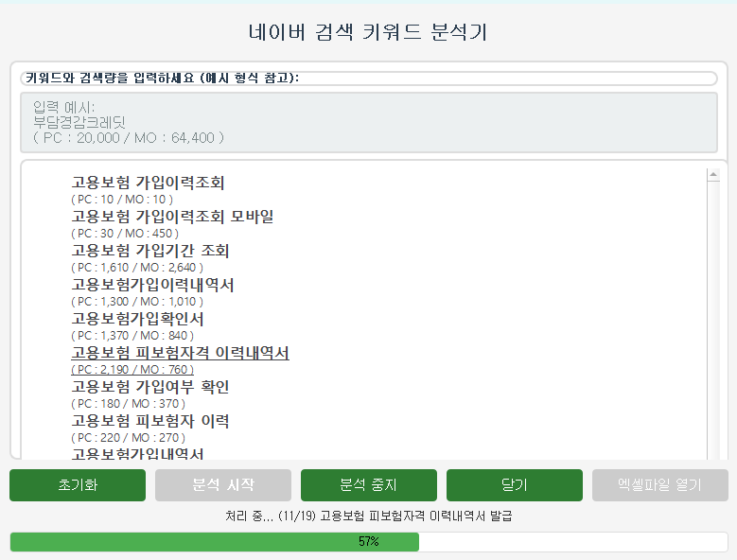Viewport: 737px width, 560px height.
Task: Click the scrollbar up arrow in keyword list
Action: pos(713,175)
